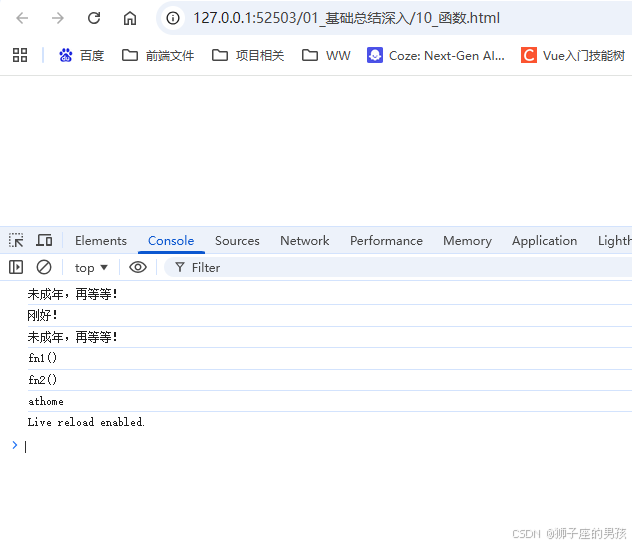Open the browser home page

130,18
